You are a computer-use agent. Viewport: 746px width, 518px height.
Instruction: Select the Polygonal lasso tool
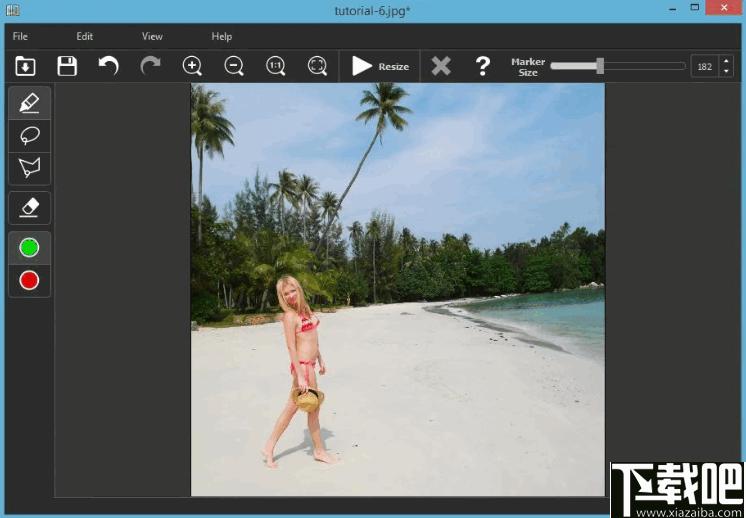(29, 167)
